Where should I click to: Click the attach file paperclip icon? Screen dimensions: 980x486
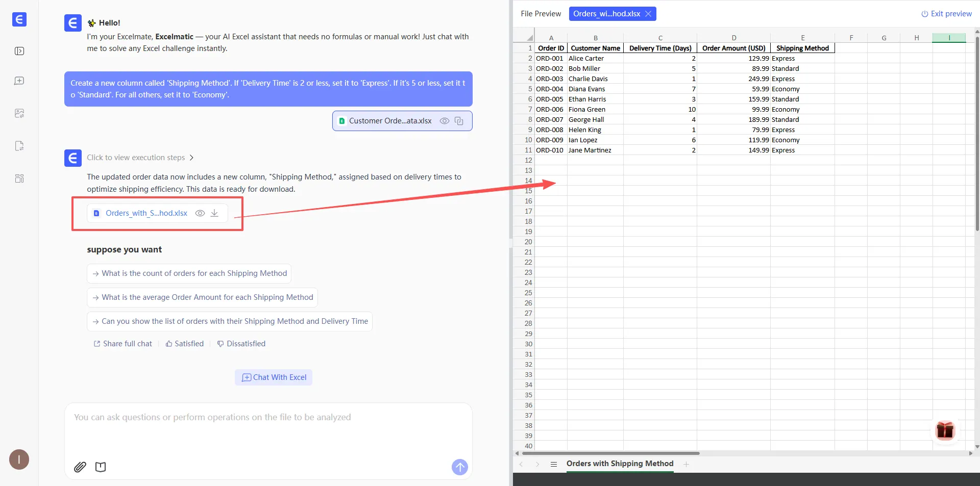[80, 467]
